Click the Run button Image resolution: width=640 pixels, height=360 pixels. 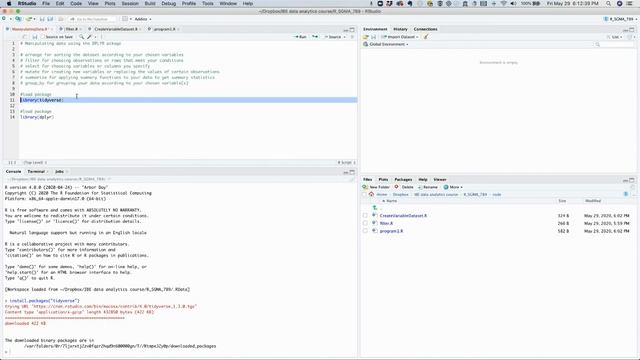(300, 37)
